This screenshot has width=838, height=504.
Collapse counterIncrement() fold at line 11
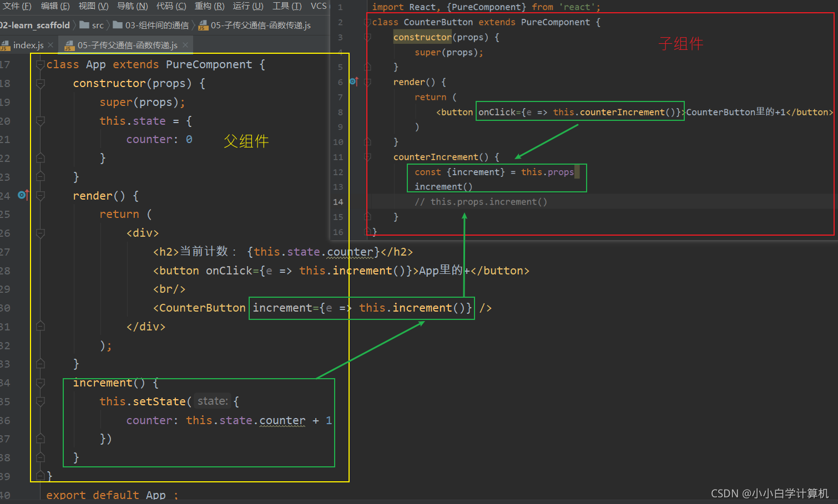tap(367, 157)
